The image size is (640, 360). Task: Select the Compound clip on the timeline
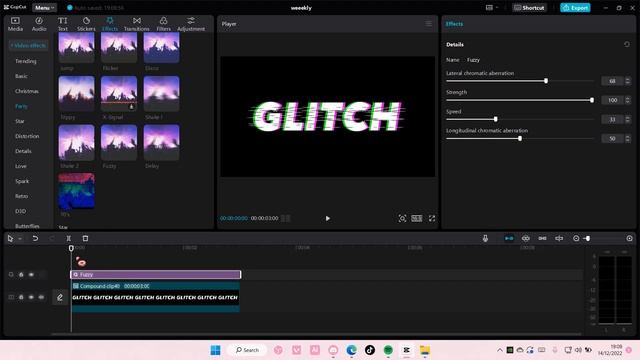coord(156,297)
